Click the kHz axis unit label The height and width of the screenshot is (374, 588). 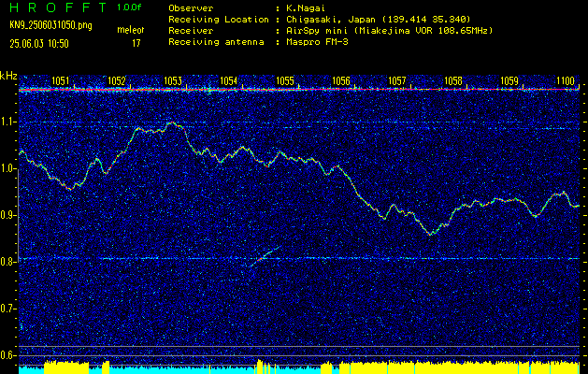point(8,76)
